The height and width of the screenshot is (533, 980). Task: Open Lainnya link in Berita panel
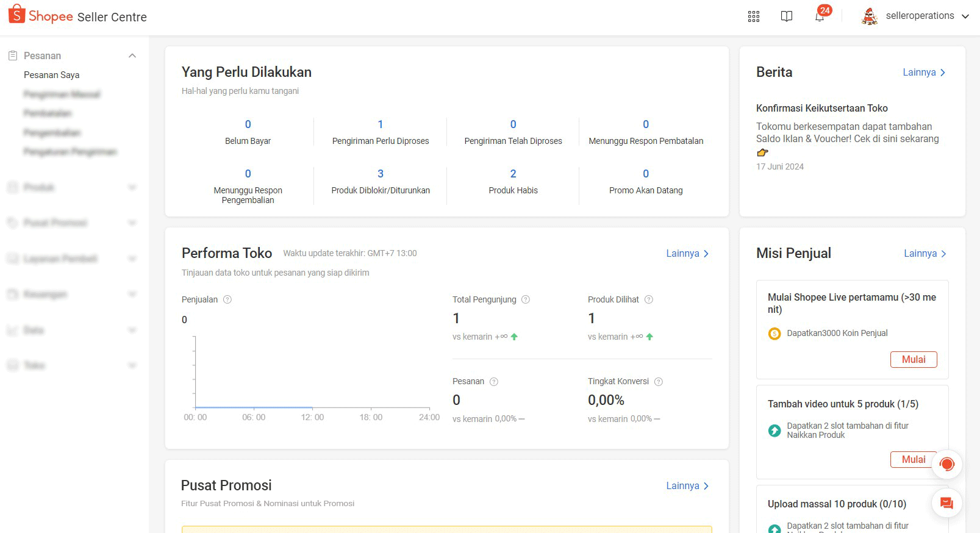(923, 73)
